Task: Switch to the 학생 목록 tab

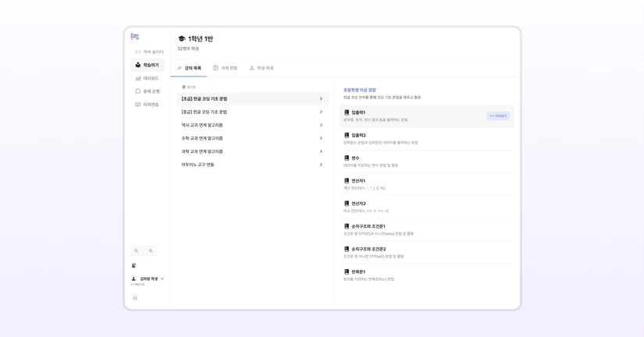Action: click(262, 68)
